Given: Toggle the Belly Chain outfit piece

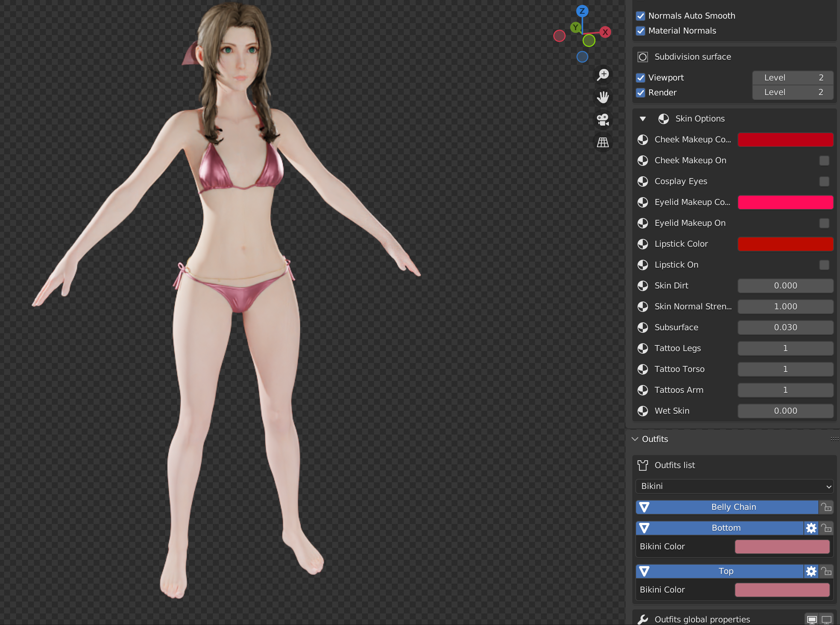Looking at the screenshot, I should pos(727,507).
